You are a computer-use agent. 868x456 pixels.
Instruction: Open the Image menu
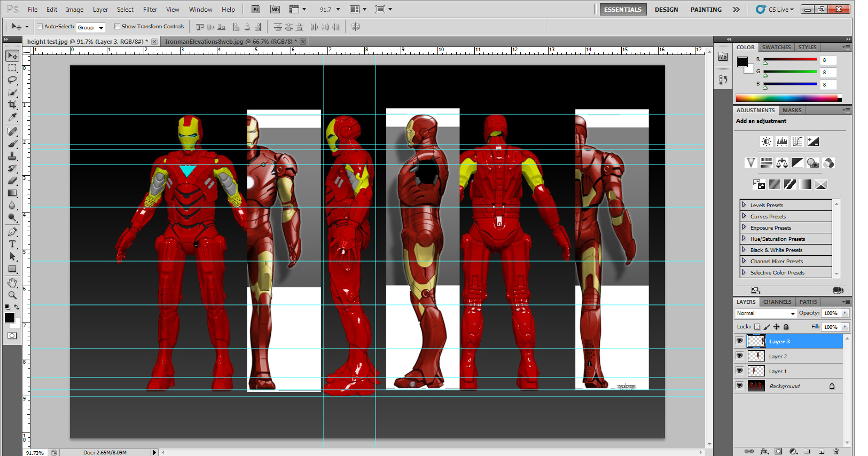[74, 10]
